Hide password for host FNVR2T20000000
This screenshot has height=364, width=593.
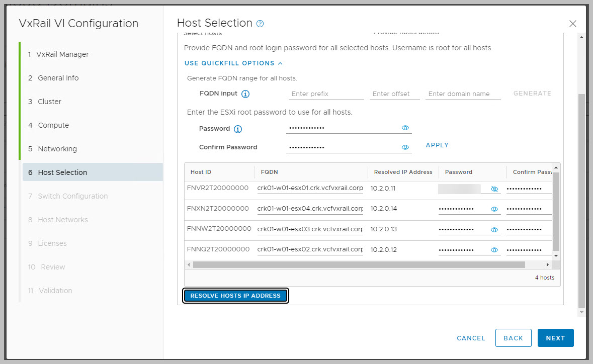click(x=494, y=189)
